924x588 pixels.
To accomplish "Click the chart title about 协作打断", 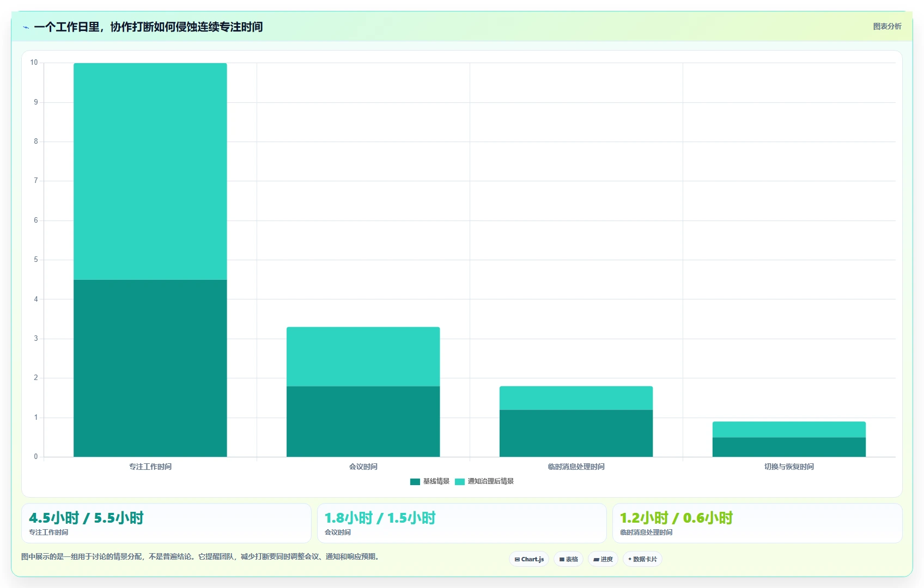I will [x=148, y=27].
